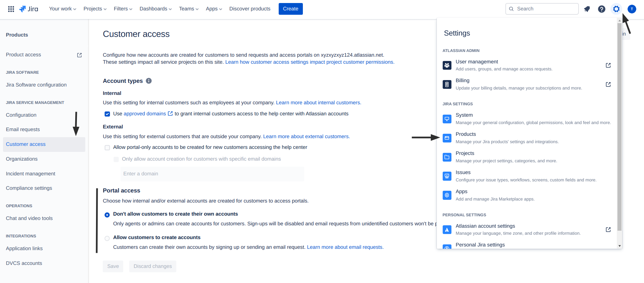The image size is (644, 283).
Task: Expand the Projects dropdown menu
Action: point(95,9)
